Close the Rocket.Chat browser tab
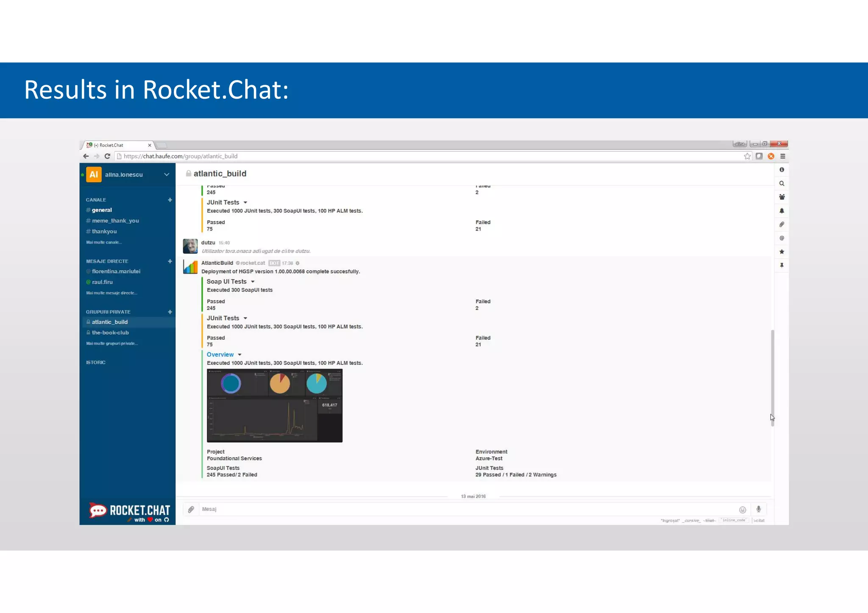The image size is (868, 613). coord(150,145)
